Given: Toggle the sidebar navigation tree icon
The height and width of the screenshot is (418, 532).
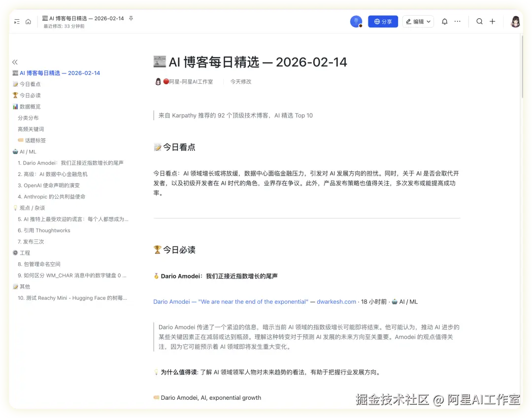Looking at the screenshot, I should 17,22.
